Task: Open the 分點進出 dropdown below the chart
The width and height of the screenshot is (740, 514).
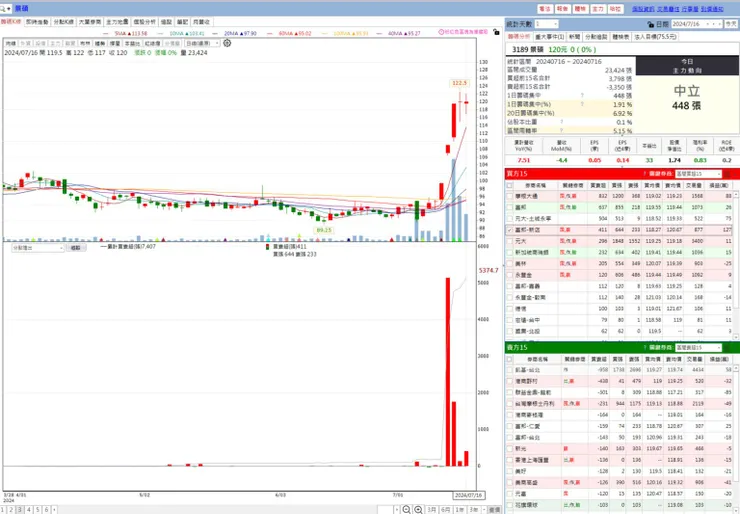Action: click(38, 248)
